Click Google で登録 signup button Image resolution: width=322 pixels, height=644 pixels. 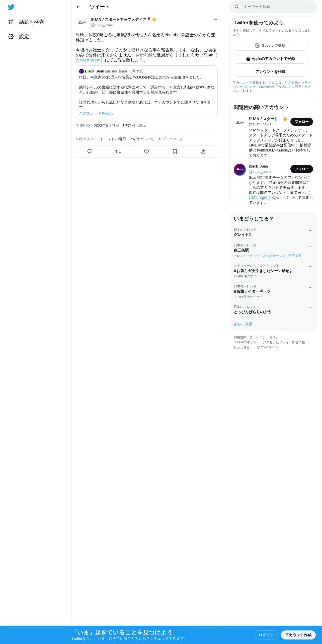click(270, 46)
